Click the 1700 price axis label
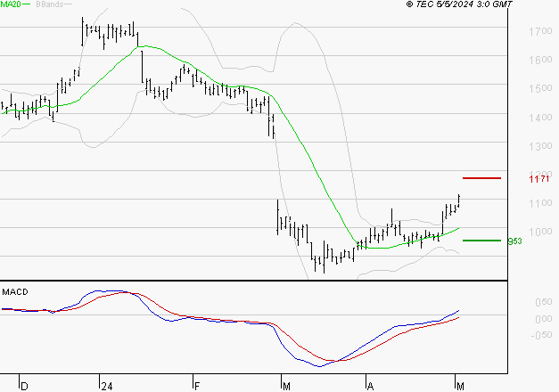This screenshot has width=559, height=392. click(x=540, y=31)
